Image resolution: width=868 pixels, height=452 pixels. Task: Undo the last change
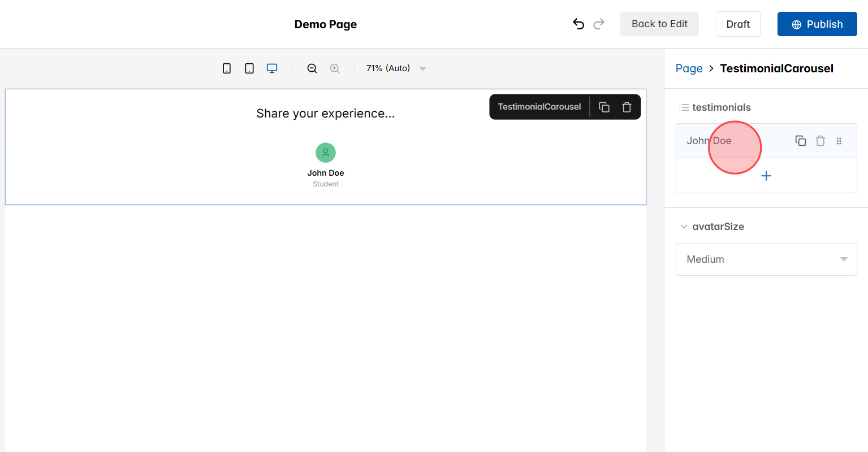[578, 24]
